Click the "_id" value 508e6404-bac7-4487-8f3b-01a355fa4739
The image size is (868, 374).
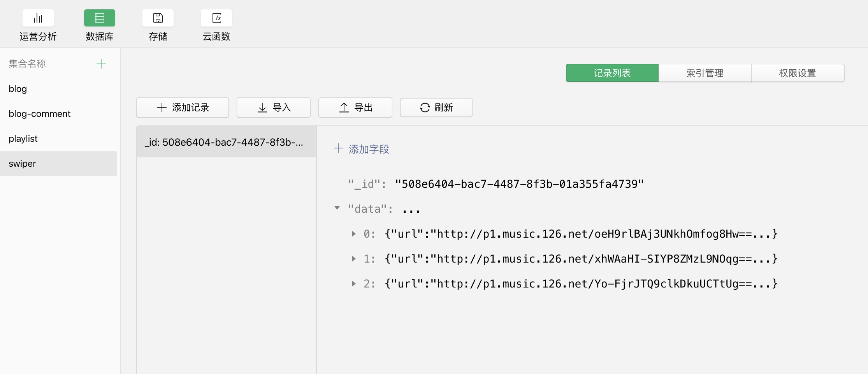[519, 184]
